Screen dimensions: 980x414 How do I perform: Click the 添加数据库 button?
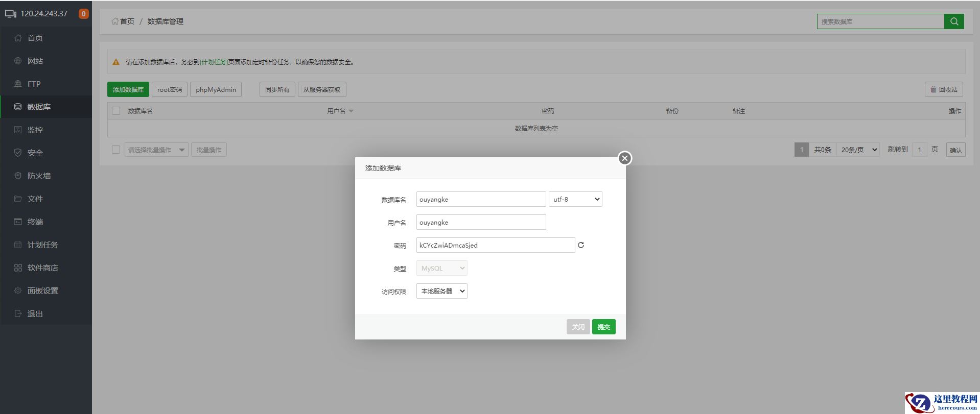pyautogui.click(x=128, y=89)
